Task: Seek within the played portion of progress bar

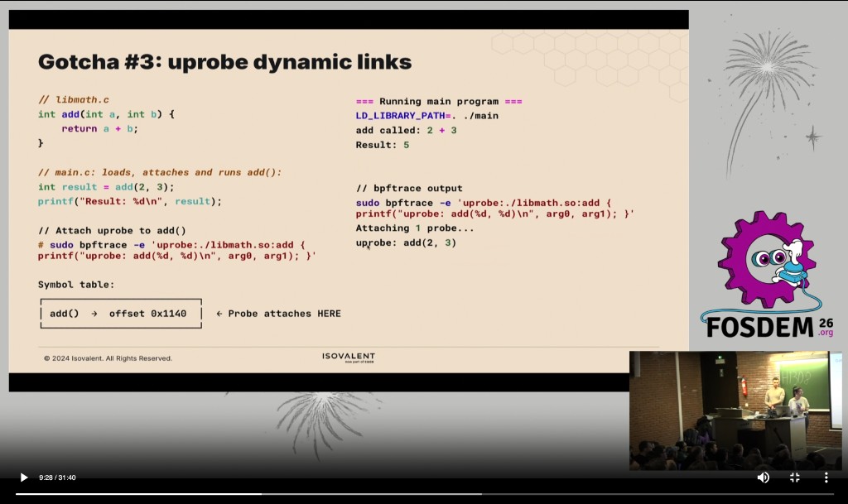Action: pyautogui.click(x=132, y=494)
